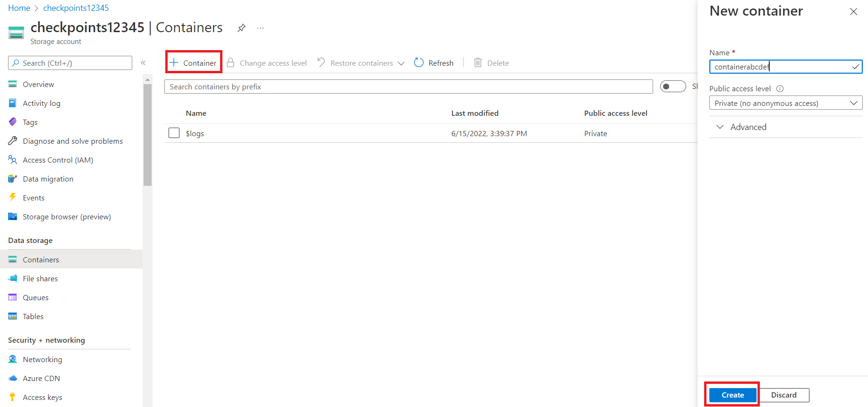Click the Tables icon
Screen dimensions: 868x407
tap(13, 316)
